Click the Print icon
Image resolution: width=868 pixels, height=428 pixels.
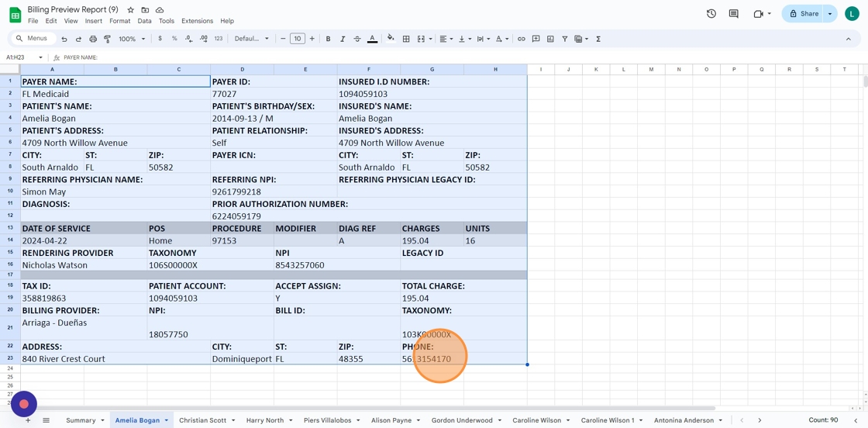coord(93,39)
